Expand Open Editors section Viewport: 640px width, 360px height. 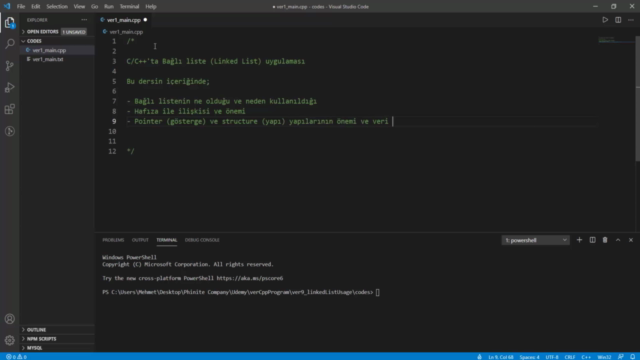pos(42,31)
